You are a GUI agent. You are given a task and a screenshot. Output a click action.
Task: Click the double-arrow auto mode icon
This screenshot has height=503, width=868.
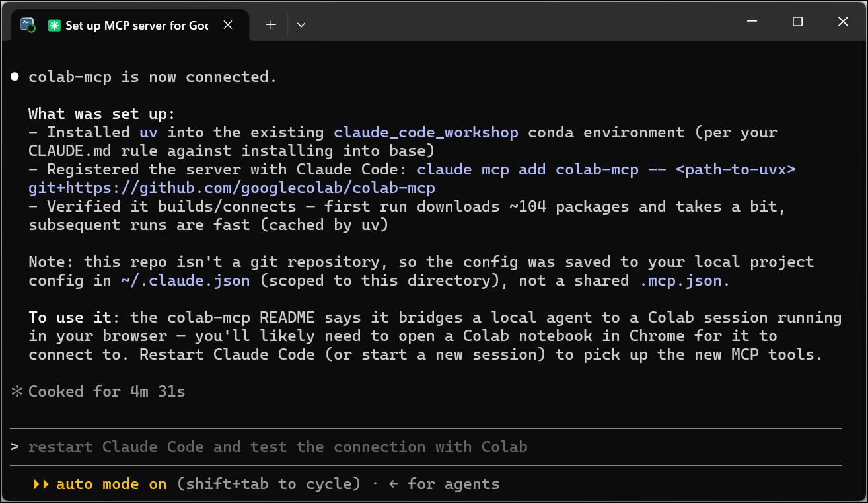[41, 484]
